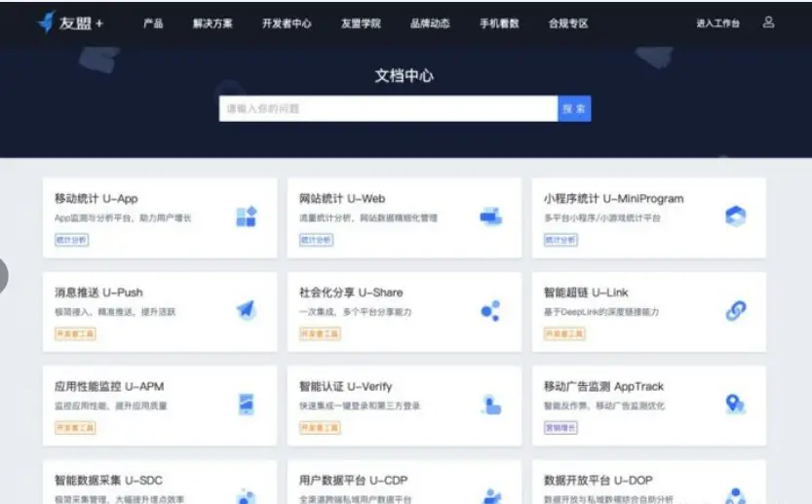
Task: Click the blue tag under U-MiniProgram
Action: [x=561, y=240]
